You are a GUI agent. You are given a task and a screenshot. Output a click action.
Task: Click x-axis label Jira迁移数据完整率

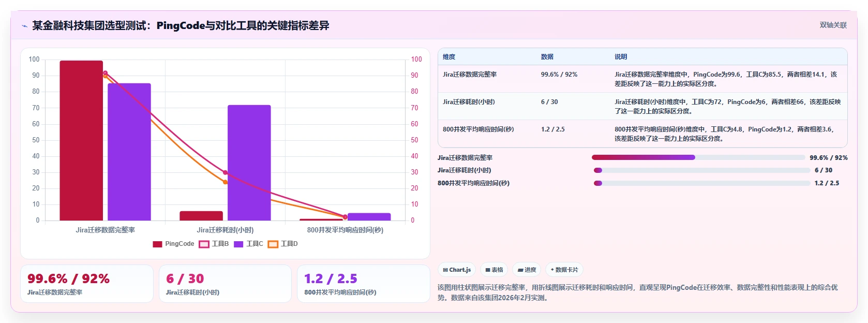[106, 230]
